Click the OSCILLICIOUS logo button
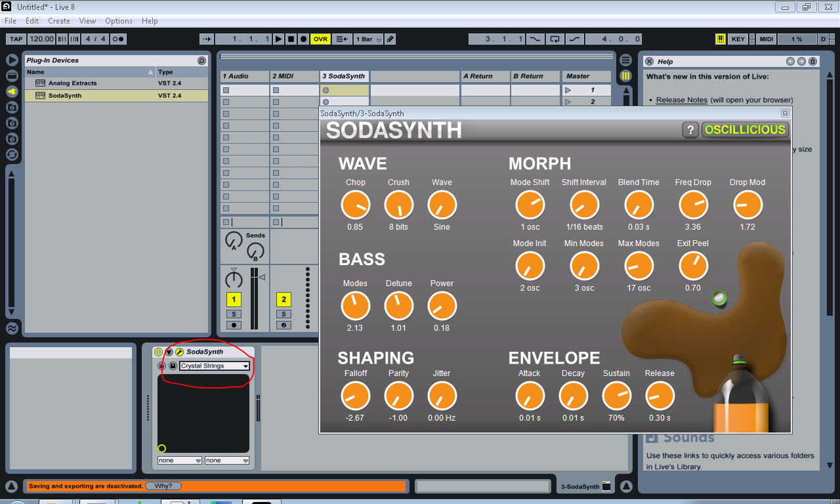840x504 pixels. (x=745, y=130)
